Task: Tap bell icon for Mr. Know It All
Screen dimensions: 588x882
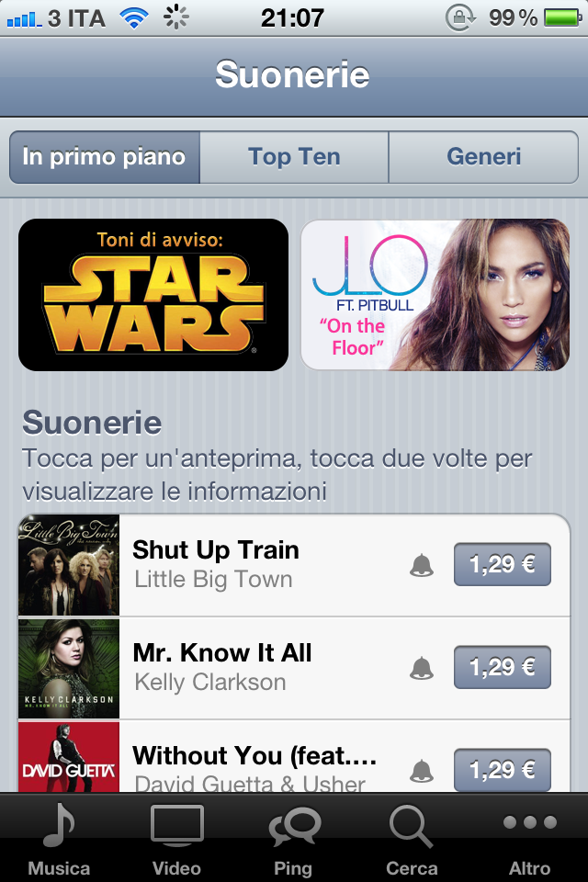Action: click(x=422, y=668)
